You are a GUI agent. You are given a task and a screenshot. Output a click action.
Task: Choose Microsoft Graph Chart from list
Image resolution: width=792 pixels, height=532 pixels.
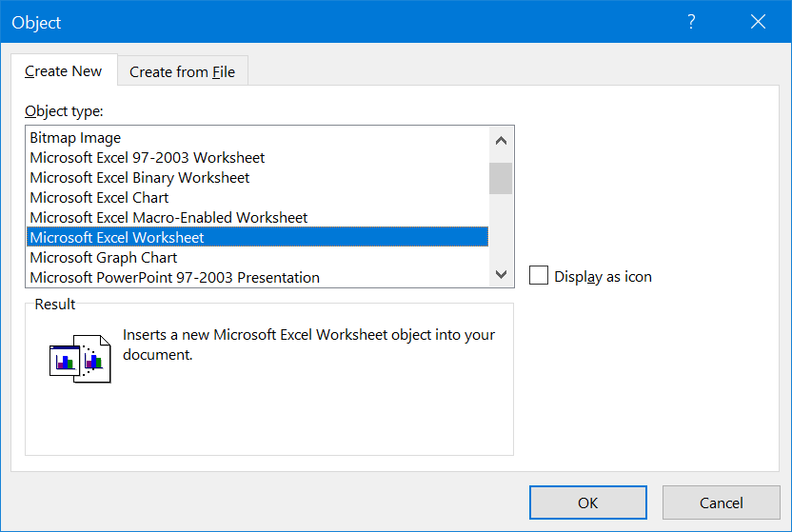coord(104,258)
